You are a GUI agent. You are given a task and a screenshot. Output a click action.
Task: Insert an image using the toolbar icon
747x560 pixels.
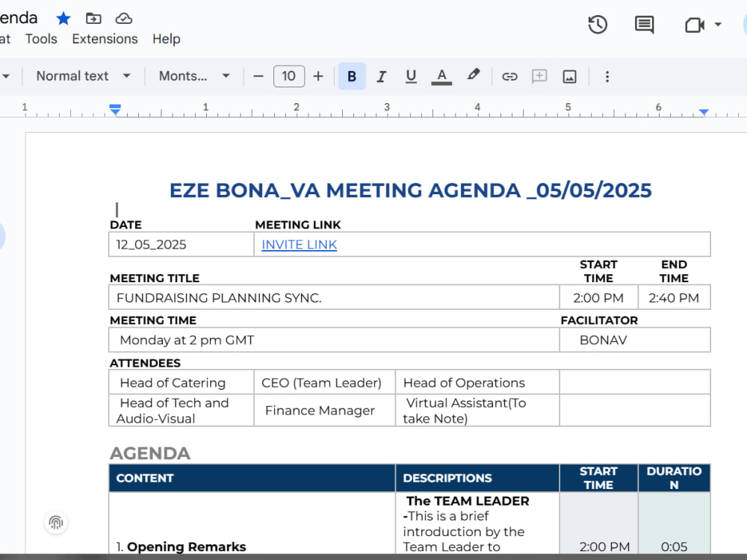pos(570,77)
